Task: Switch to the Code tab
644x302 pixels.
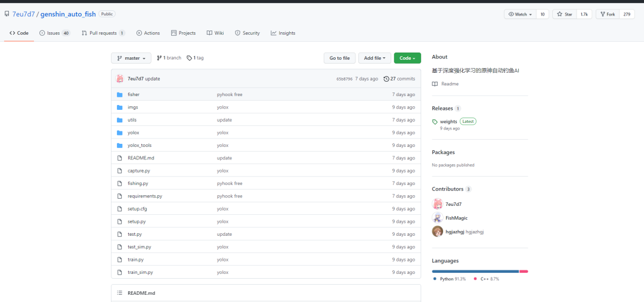Action: tap(19, 33)
